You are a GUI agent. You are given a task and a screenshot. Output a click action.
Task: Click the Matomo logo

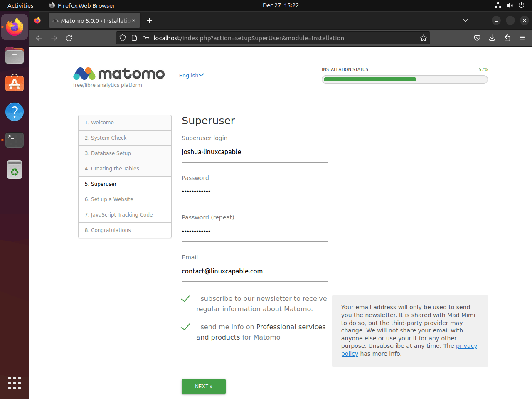(119, 74)
